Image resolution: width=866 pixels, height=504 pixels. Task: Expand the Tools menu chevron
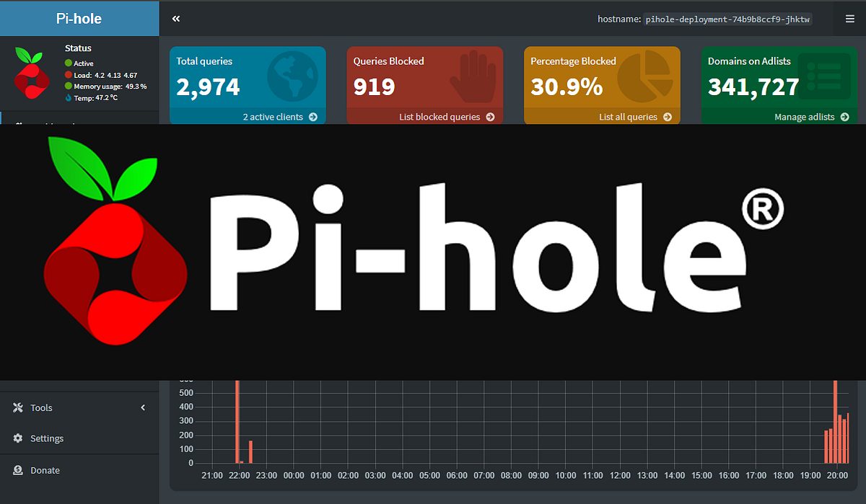click(x=142, y=407)
